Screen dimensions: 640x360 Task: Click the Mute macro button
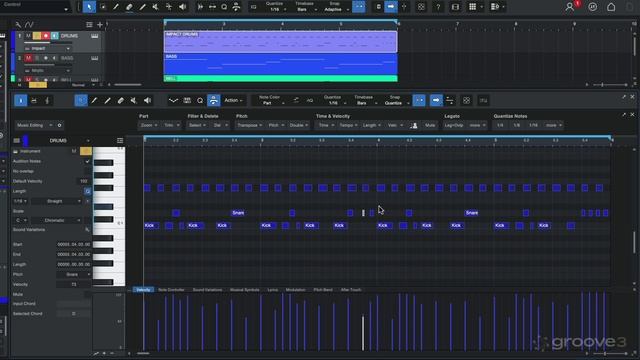click(430, 125)
